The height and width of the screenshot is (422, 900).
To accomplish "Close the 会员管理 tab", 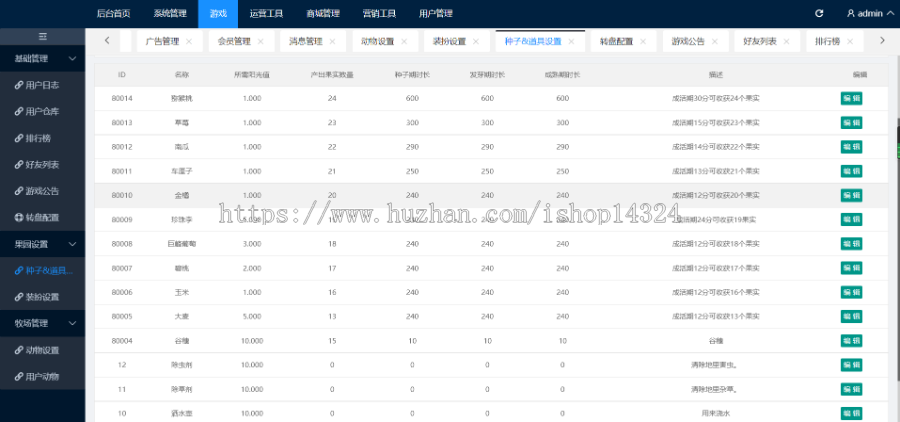I will pos(261,41).
